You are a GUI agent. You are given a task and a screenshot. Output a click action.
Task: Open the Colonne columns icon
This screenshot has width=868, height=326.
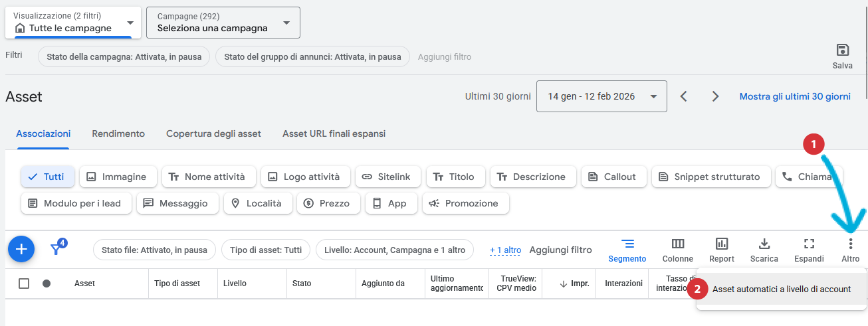click(677, 244)
